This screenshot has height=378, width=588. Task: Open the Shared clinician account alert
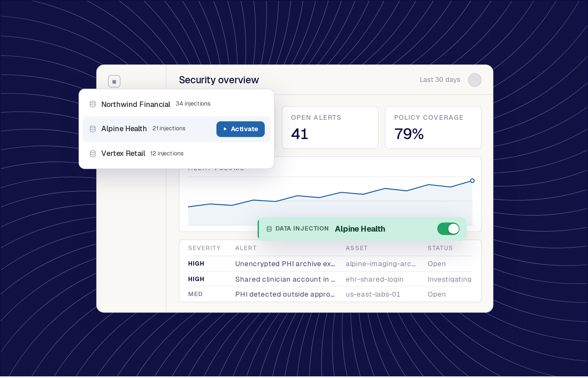[285, 279]
